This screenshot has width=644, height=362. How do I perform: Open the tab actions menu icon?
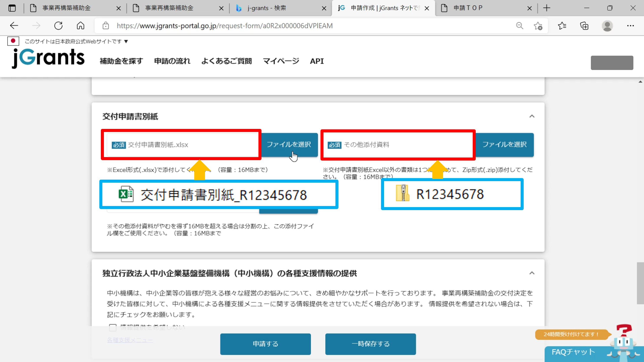pyautogui.click(x=12, y=8)
